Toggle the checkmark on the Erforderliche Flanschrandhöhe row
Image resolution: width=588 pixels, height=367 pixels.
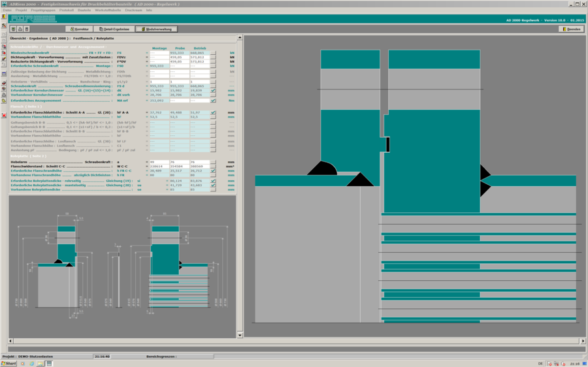(213, 171)
